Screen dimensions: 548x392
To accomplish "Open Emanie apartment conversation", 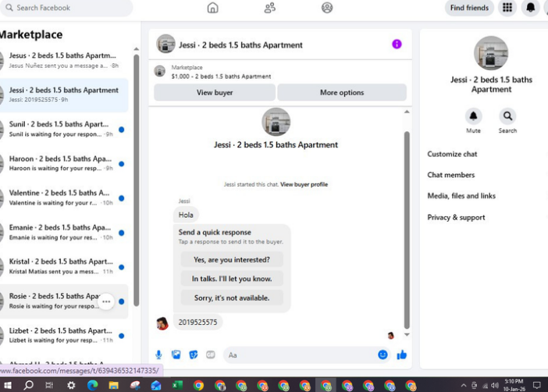I will point(64,232).
